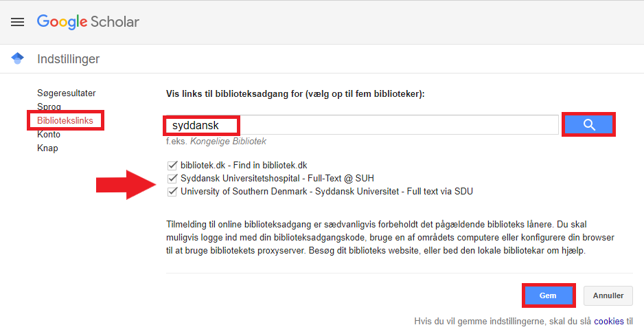Click the magnifier search button
This screenshot has width=644, height=336.
coord(588,124)
